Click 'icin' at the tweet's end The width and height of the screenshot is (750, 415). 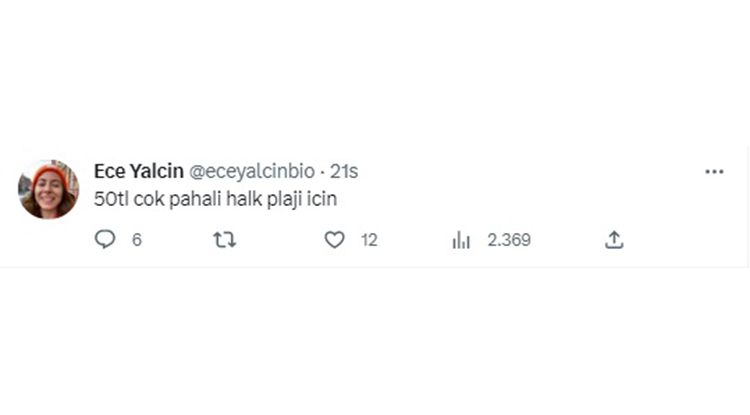click(321, 199)
